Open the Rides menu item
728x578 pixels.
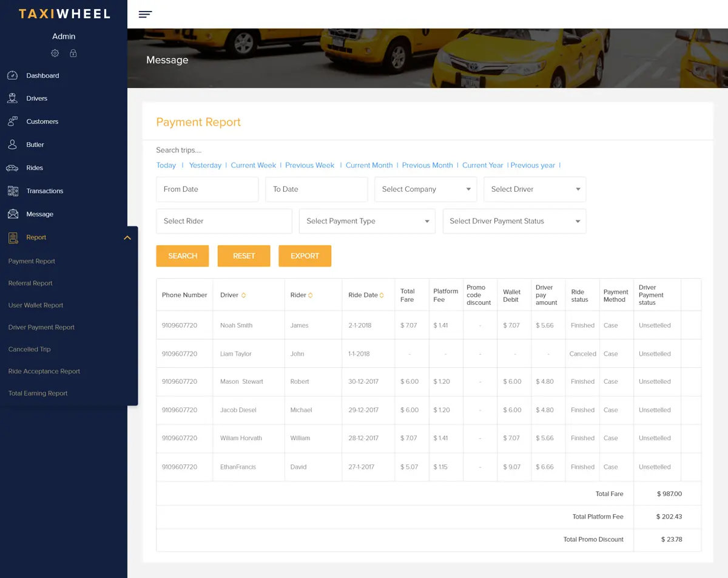pos(35,168)
